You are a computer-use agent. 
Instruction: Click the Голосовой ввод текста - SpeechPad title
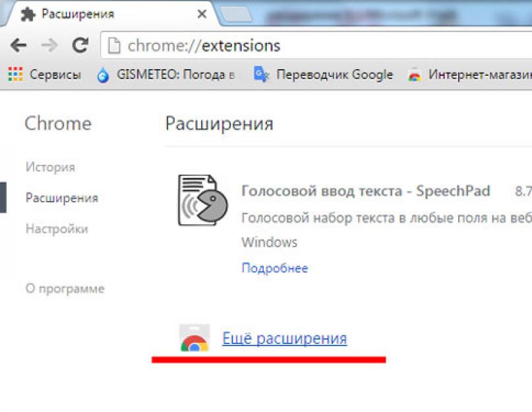pyautogui.click(x=366, y=191)
